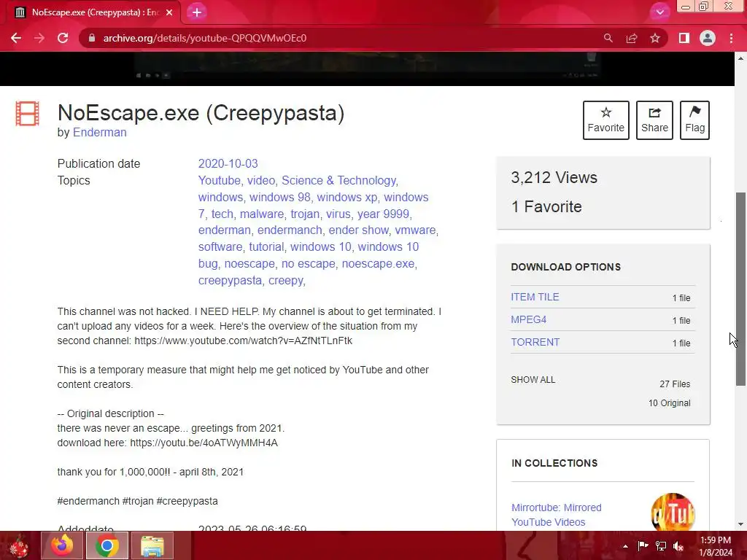Click the video player at the top
Screen dimensions: 747x560
point(367,68)
